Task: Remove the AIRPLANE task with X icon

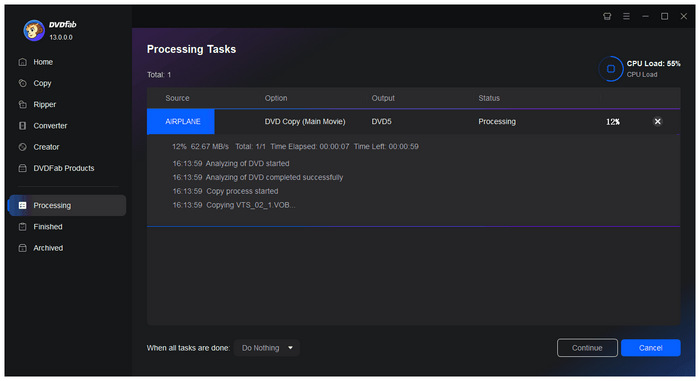Action: [658, 121]
